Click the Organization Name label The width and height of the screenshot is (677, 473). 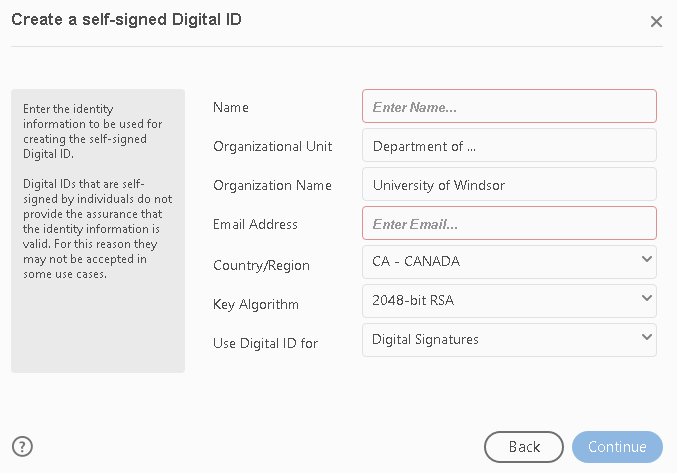[272, 185]
